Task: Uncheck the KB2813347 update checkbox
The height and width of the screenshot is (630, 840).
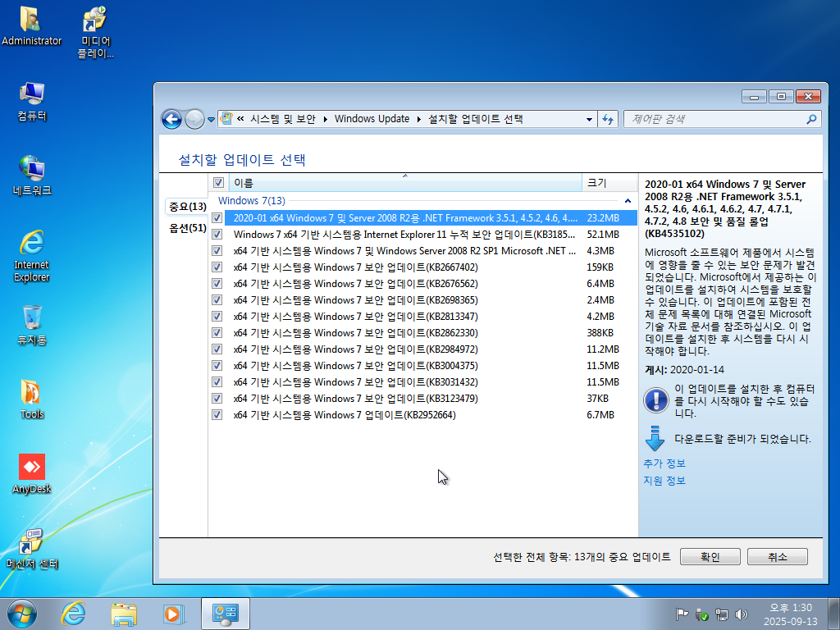Action: click(217, 317)
